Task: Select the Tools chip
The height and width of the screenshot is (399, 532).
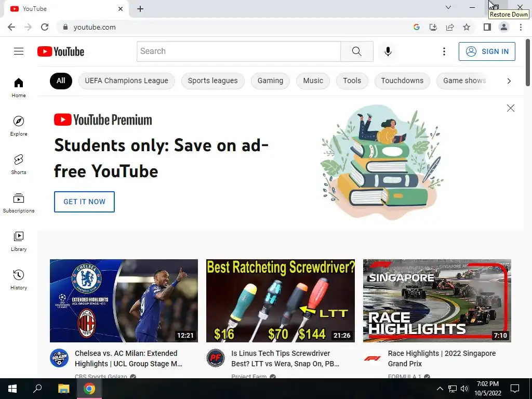Action: click(352, 81)
